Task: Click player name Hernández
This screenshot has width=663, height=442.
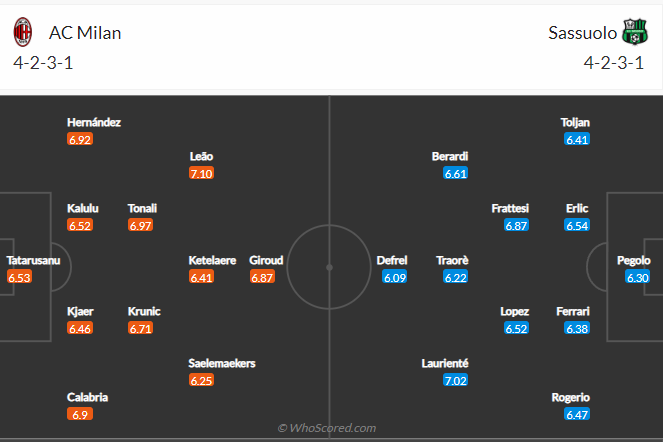Action: pos(94,122)
